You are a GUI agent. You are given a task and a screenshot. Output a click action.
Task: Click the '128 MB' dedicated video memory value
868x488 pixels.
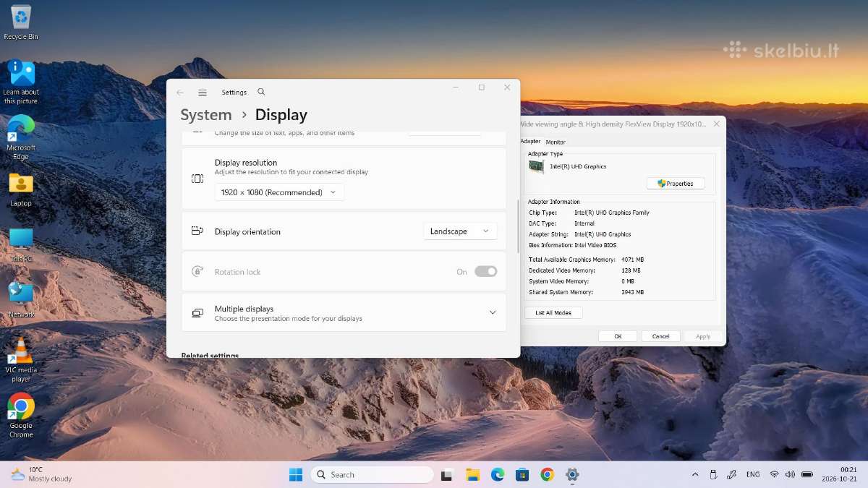pos(631,270)
